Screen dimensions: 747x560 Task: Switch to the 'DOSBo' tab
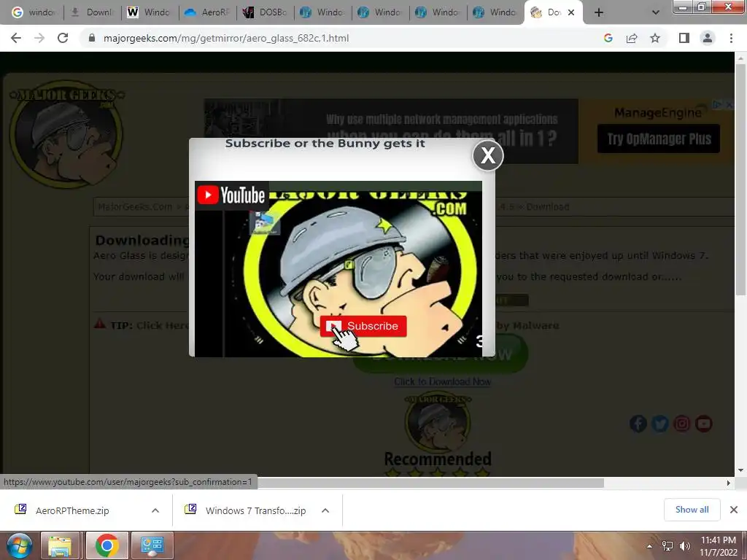pyautogui.click(x=264, y=12)
